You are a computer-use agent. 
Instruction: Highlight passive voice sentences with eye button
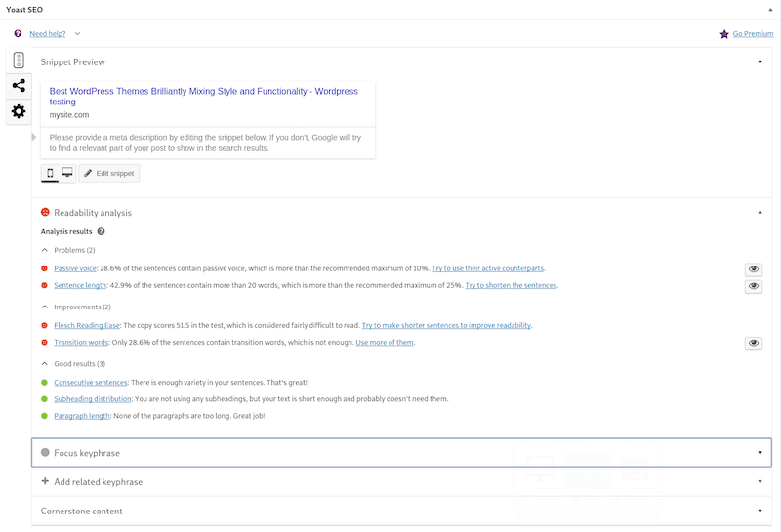tap(753, 269)
